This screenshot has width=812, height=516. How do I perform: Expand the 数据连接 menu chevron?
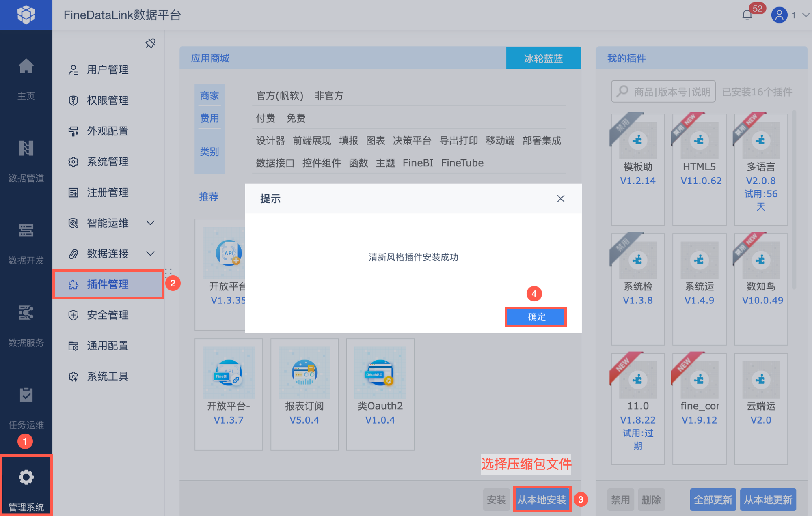(x=150, y=254)
